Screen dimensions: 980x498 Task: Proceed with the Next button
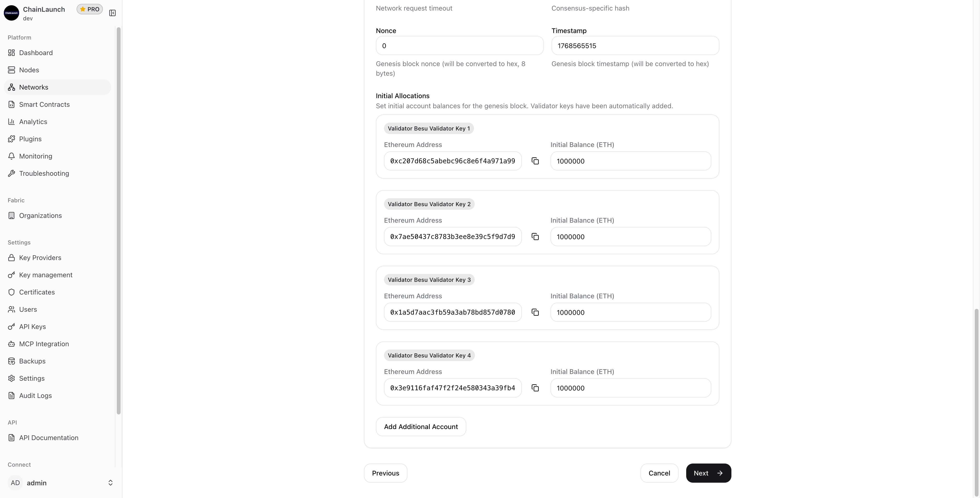(708, 473)
